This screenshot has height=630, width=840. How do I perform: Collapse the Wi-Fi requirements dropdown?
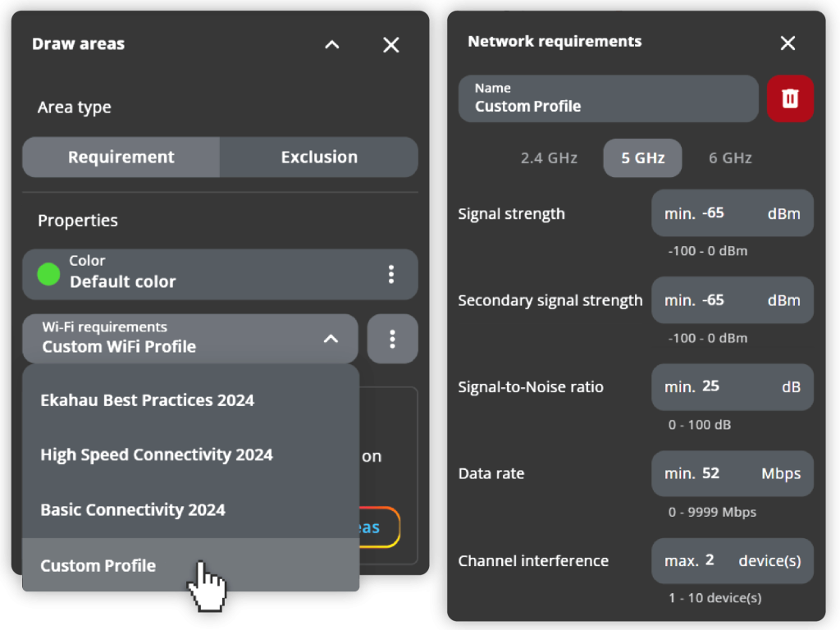point(331,339)
